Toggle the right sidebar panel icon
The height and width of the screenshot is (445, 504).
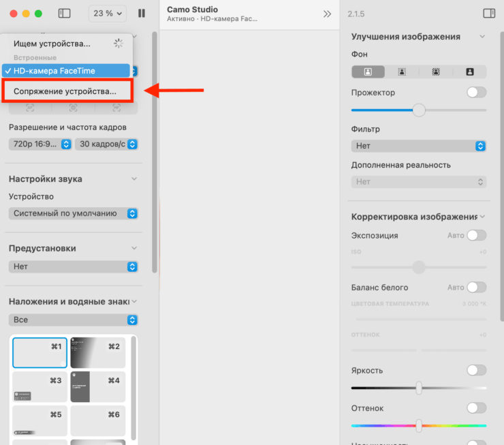point(488,14)
